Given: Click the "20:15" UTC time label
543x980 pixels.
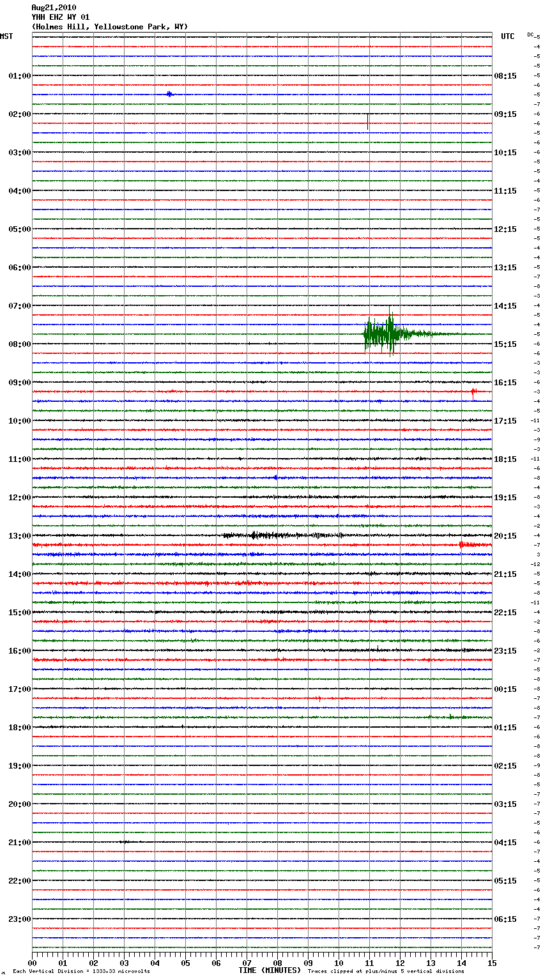Looking at the screenshot, I should click(505, 536).
